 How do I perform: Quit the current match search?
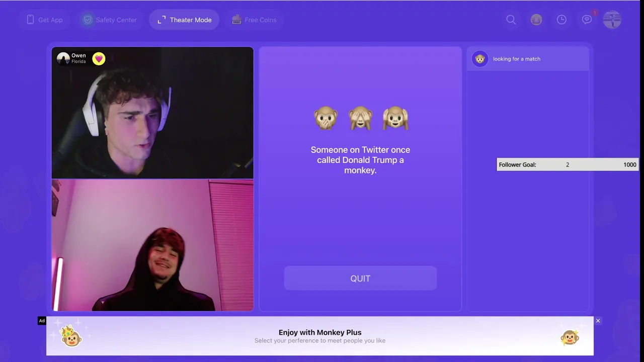point(360,278)
